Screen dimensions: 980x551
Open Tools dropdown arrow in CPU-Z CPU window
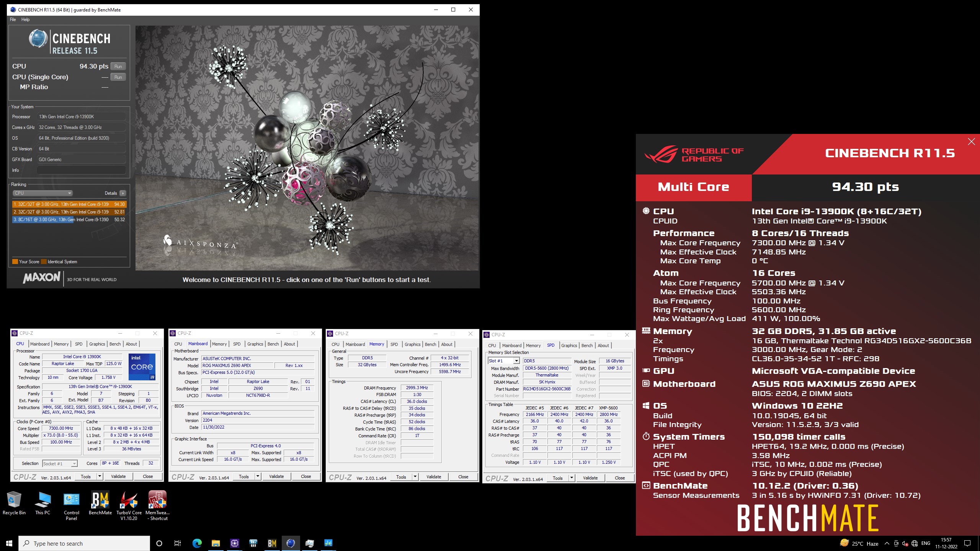click(100, 476)
